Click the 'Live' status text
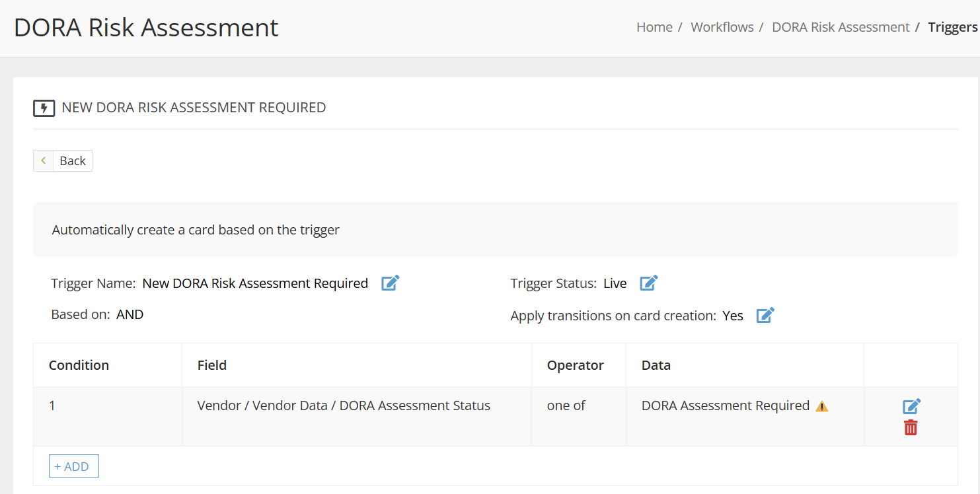Viewport: 980px width, 494px height. 615,283
